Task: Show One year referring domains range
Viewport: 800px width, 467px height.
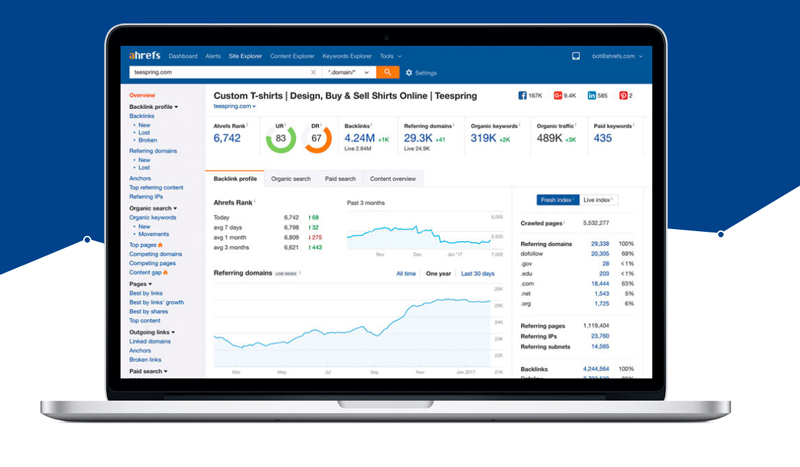Action: coord(438,274)
